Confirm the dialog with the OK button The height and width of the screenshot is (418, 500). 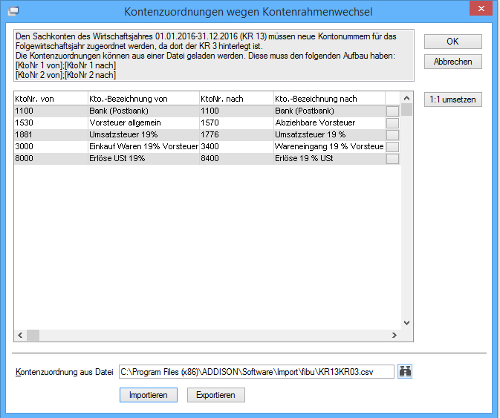[x=453, y=42]
